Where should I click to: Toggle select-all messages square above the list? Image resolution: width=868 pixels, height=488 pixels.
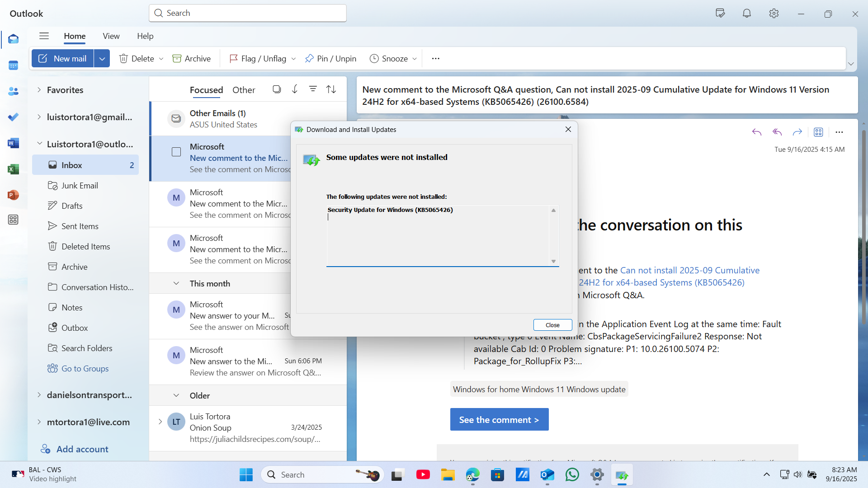[x=277, y=89]
